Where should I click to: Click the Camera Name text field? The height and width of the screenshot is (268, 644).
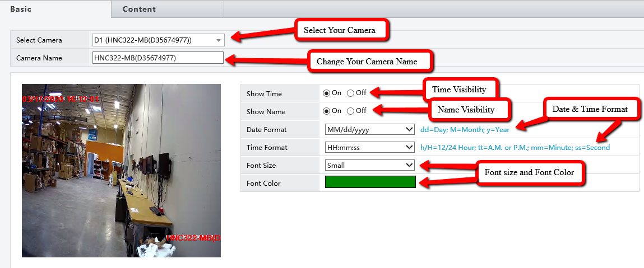click(157, 58)
